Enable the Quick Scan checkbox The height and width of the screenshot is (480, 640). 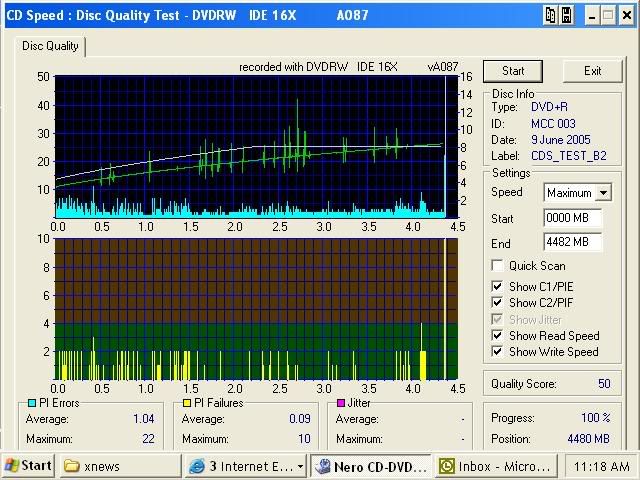click(497, 266)
